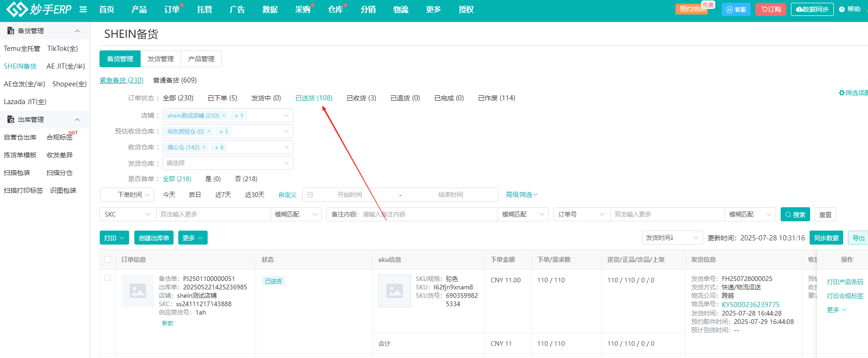Click the 备注内容 input field
The height and width of the screenshot is (358, 868).
427,214
